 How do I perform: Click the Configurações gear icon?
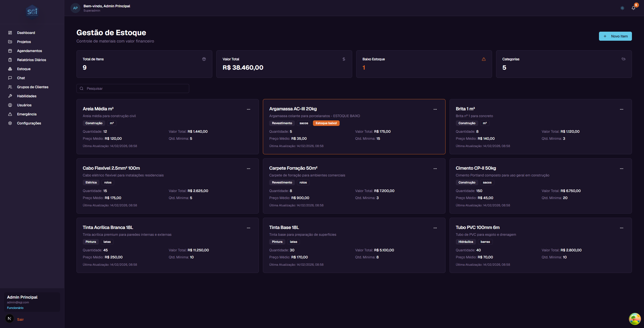[10, 123]
